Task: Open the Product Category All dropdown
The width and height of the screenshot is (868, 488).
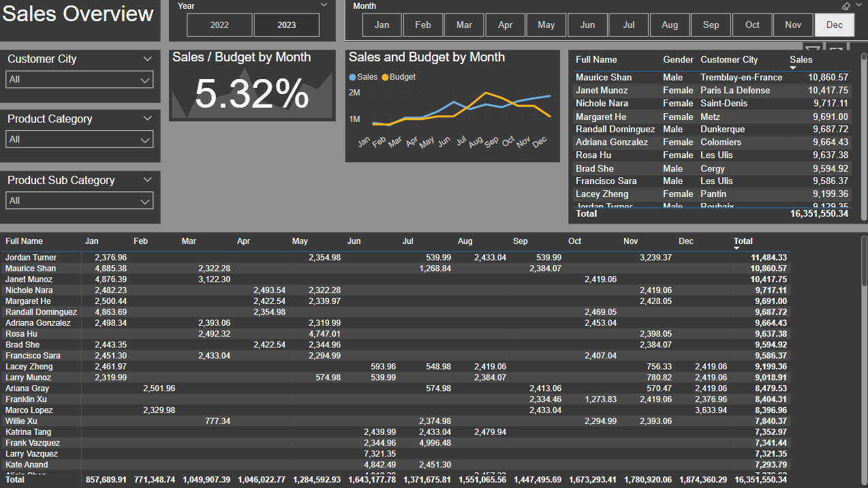Action: click(x=79, y=140)
